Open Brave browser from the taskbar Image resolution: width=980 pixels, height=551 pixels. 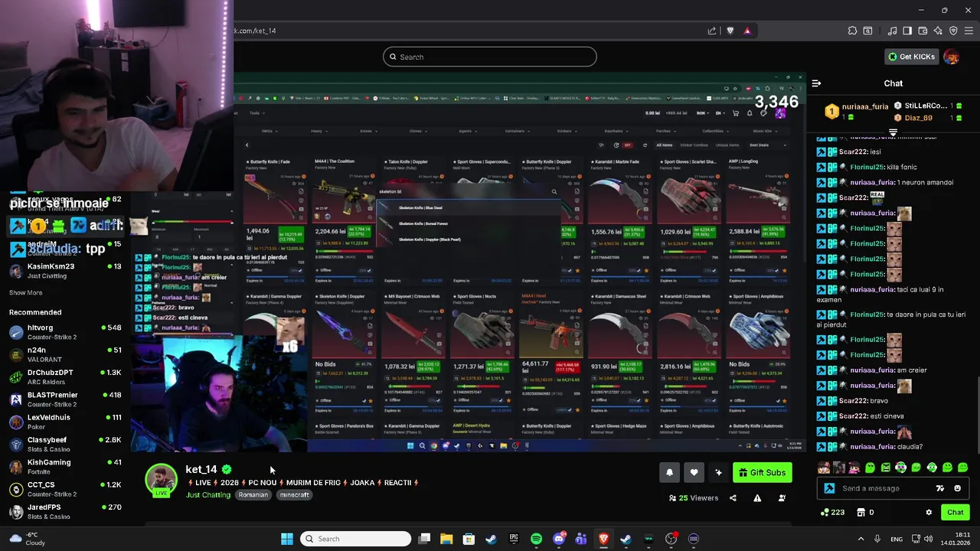603,539
